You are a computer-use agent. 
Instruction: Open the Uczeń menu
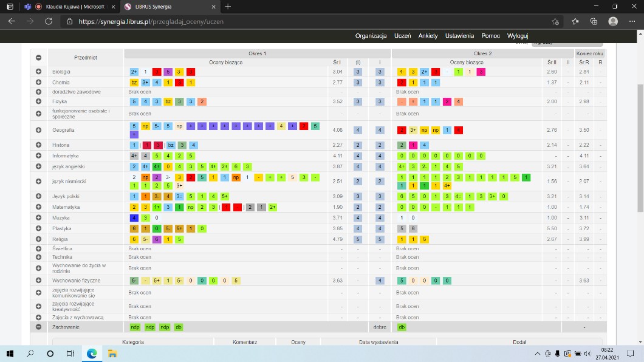[x=402, y=36]
